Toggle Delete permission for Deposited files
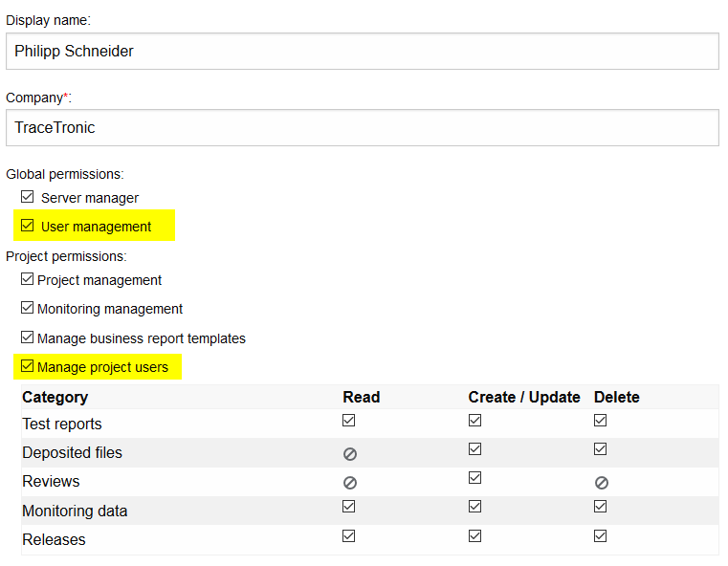Image resolution: width=728 pixels, height=566 pixels. click(601, 449)
